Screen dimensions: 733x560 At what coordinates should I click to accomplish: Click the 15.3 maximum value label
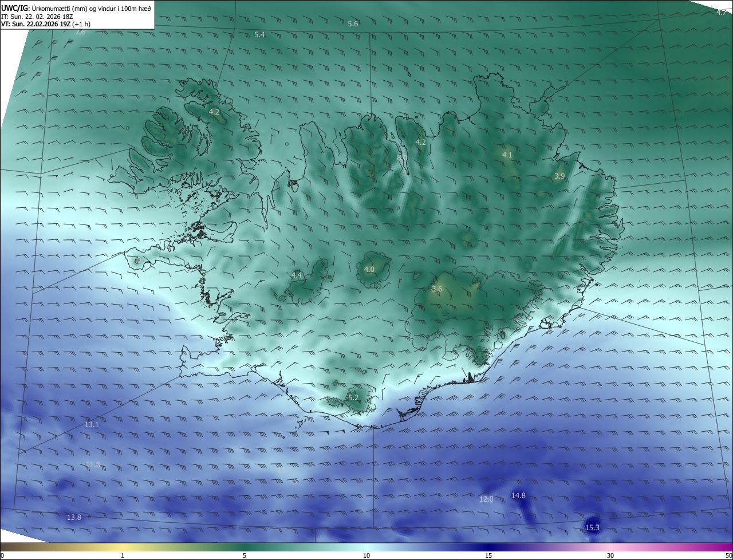tap(592, 527)
